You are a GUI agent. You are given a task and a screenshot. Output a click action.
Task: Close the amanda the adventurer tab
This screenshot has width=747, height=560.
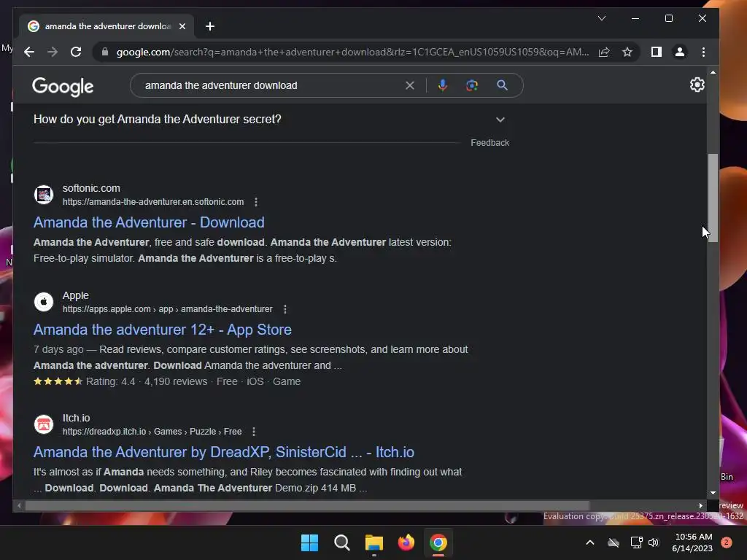coord(182,26)
